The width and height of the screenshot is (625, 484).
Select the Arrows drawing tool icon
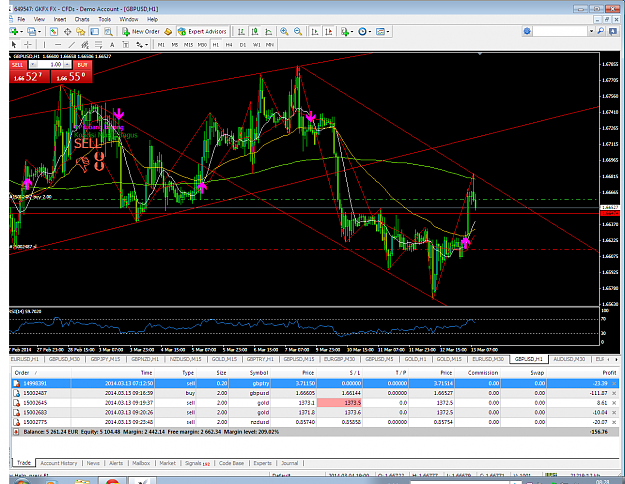(x=140, y=45)
